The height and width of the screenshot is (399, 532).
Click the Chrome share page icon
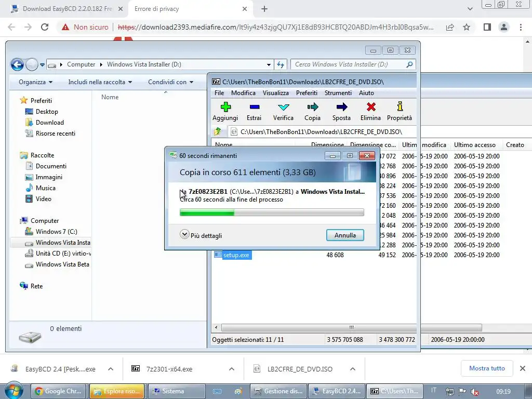pos(450,27)
